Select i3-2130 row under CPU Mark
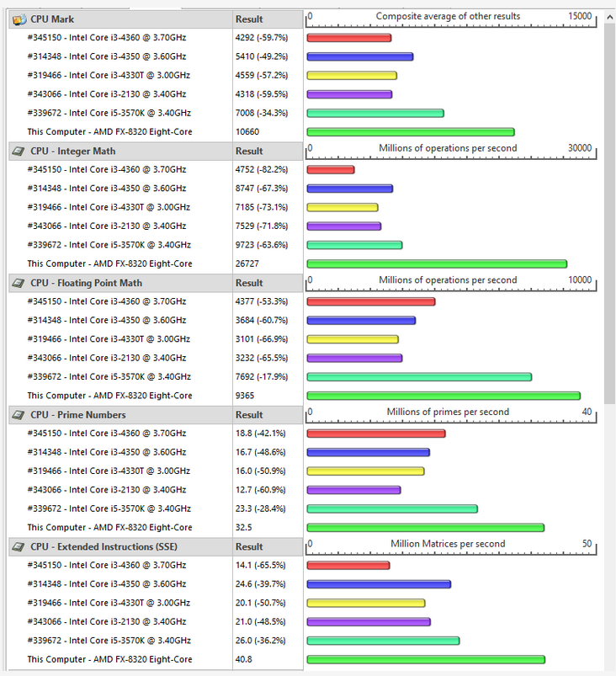Image resolution: width=616 pixels, height=676 pixels. [x=156, y=94]
